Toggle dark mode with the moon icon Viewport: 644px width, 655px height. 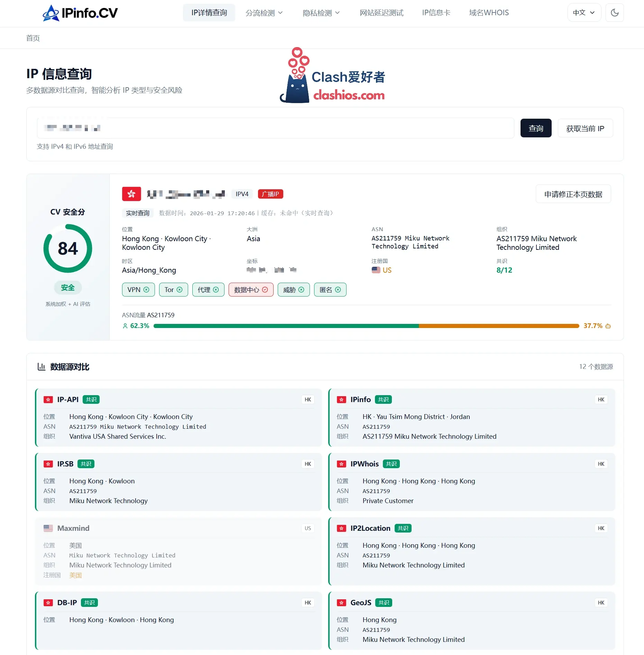coord(615,12)
